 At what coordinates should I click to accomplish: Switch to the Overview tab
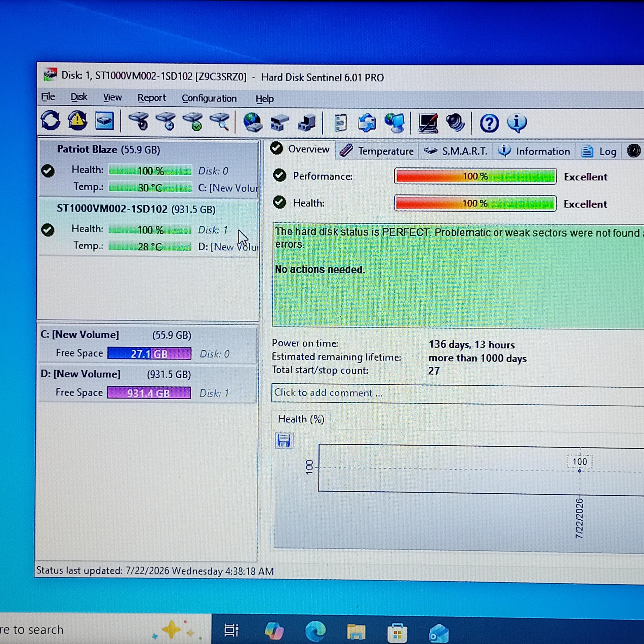pyautogui.click(x=300, y=149)
